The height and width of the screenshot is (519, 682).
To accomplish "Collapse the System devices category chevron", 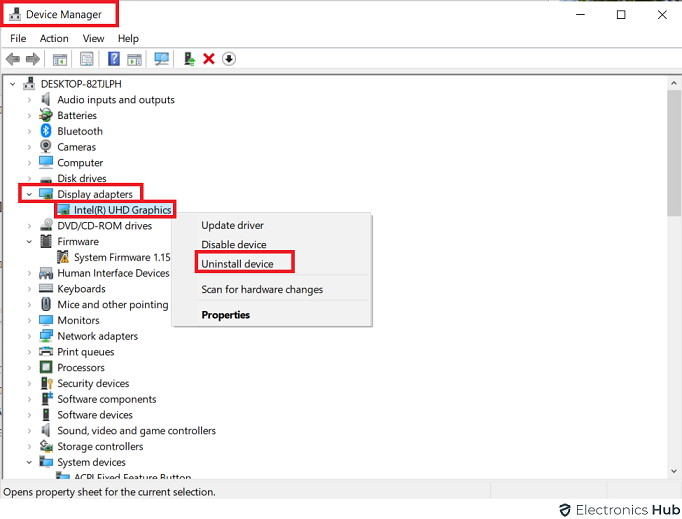I will click(29, 462).
